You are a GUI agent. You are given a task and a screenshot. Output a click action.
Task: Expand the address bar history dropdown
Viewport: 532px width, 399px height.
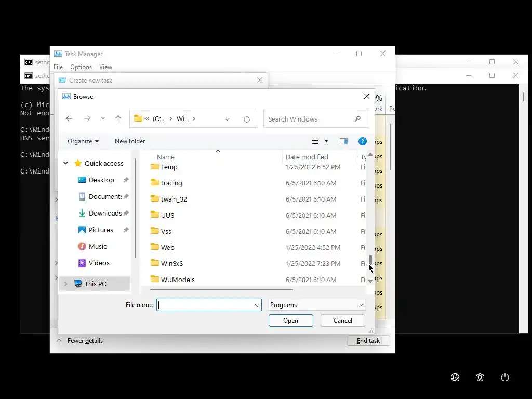click(227, 119)
